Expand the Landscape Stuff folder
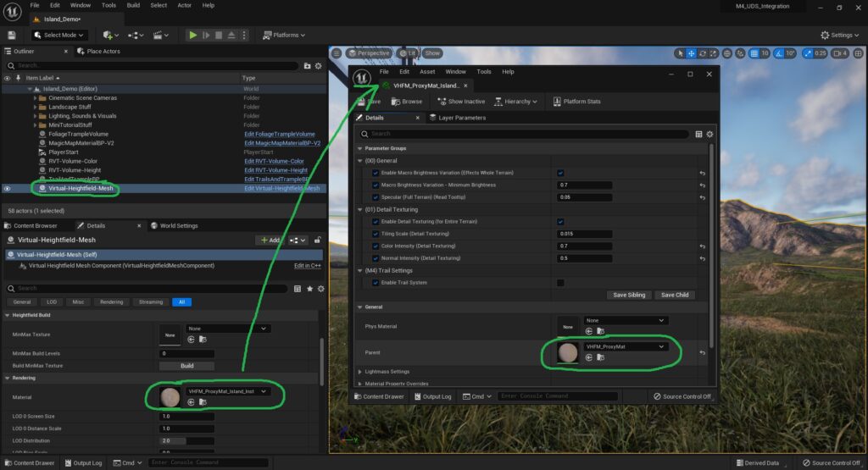 pyautogui.click(x=36, y=107)
